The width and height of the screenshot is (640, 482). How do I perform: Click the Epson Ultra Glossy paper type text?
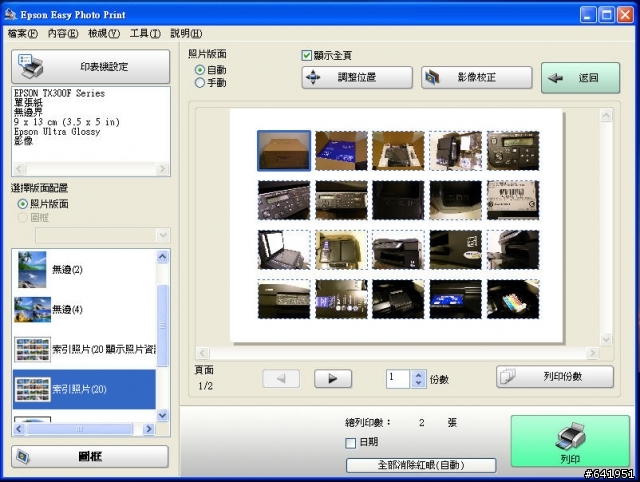(x=57, y=131)
